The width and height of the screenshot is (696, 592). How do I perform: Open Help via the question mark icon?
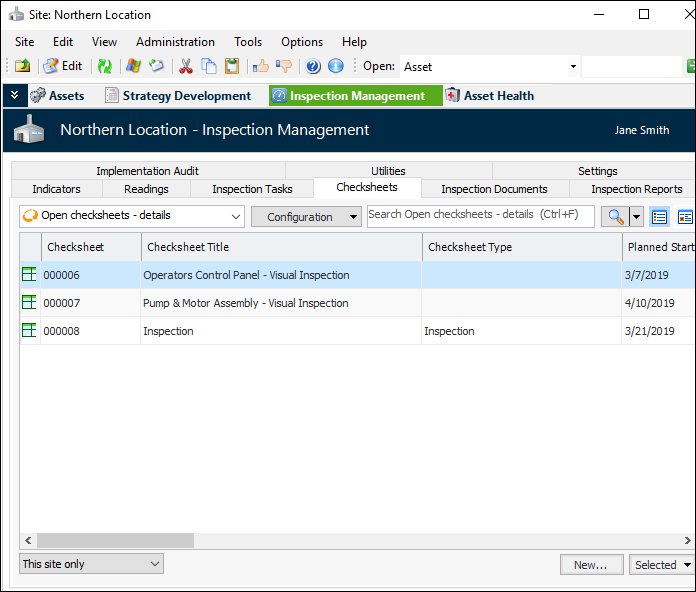click(x=313, y=66)
